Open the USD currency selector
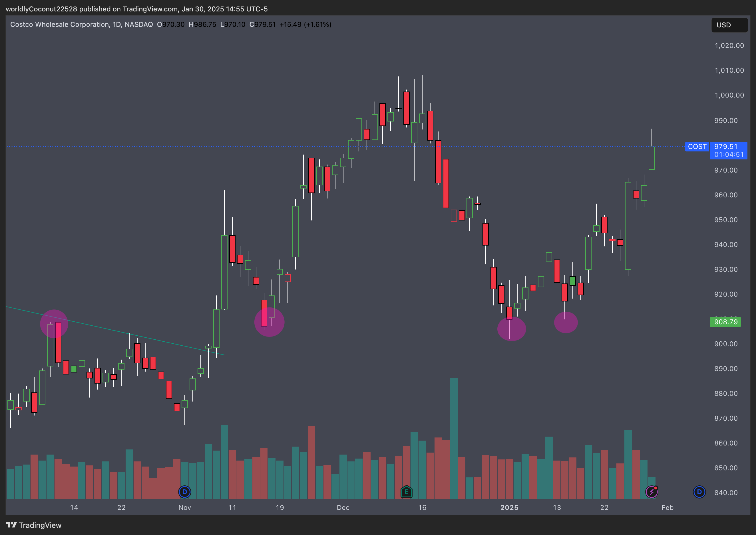 [x=729, y=25]
